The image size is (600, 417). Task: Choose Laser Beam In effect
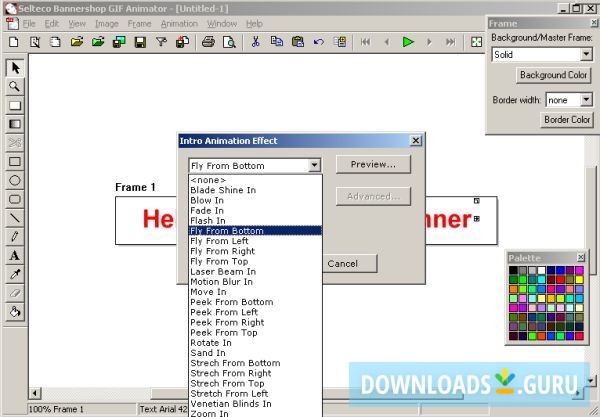[x=255, y=272]
